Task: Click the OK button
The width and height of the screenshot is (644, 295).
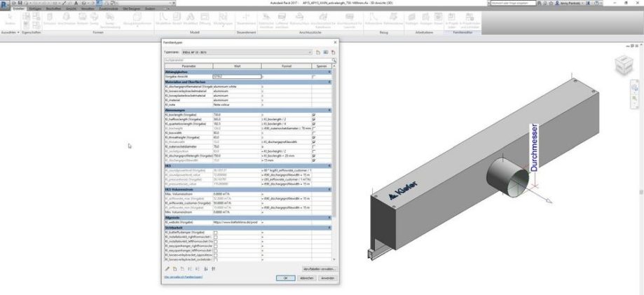Action: point(285,277)
